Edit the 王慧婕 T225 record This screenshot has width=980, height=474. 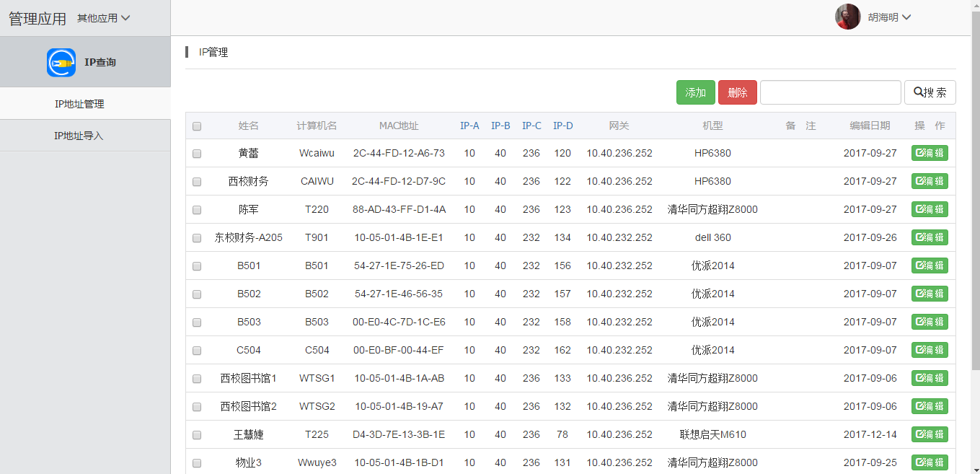pos(930,434)
